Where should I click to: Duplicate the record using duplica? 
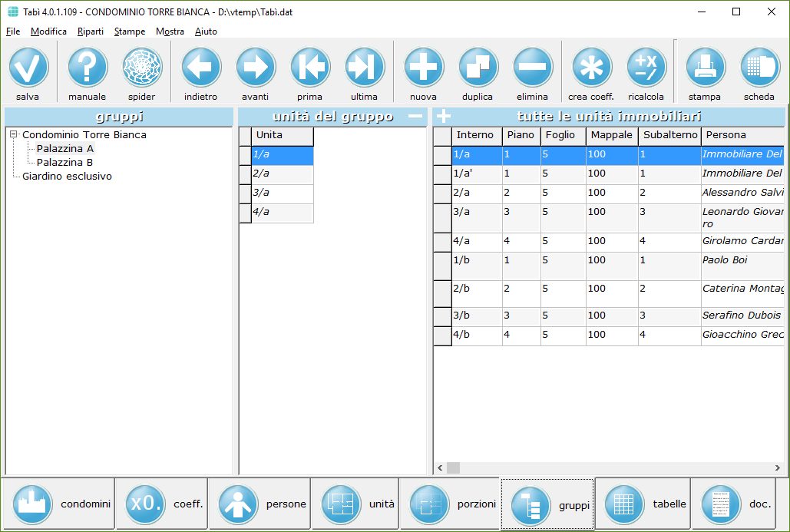[x=478, y=68]
